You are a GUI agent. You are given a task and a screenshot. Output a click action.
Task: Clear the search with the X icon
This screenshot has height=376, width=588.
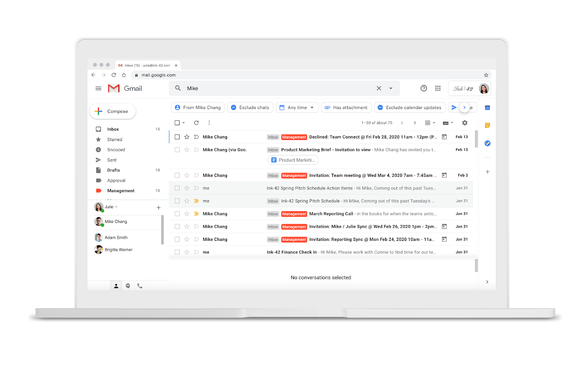point(379,88)
